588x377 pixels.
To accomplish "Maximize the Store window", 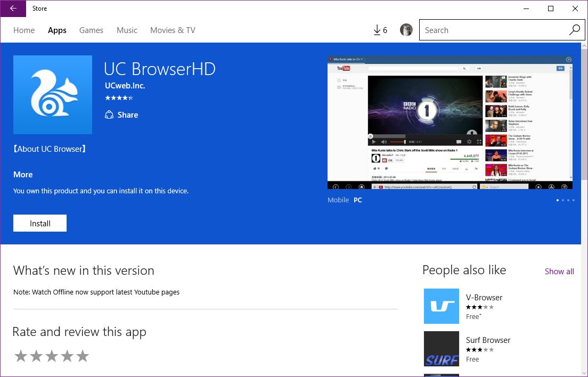I will pyautogui.click(x=551, y=8).
